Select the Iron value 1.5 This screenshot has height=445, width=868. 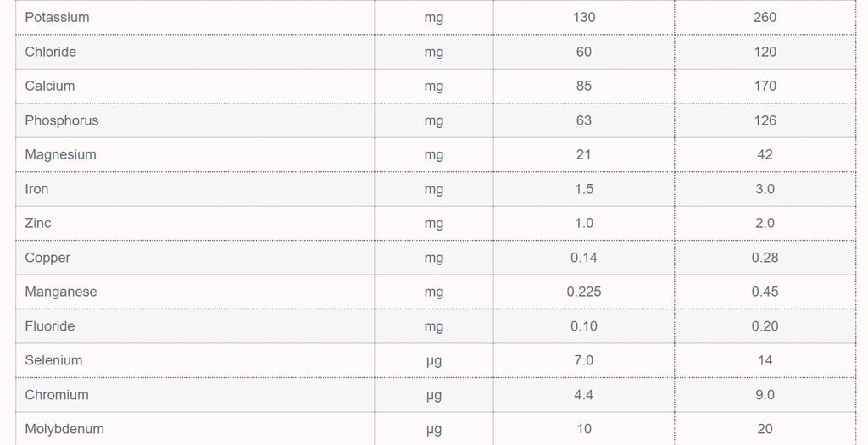coord(583,189)
